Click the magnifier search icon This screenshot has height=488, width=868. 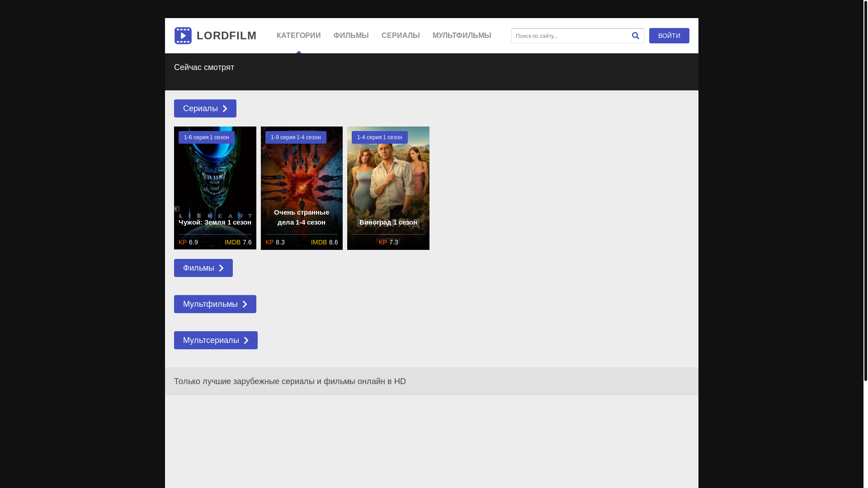pyautogui.click(x=635, y=36)
